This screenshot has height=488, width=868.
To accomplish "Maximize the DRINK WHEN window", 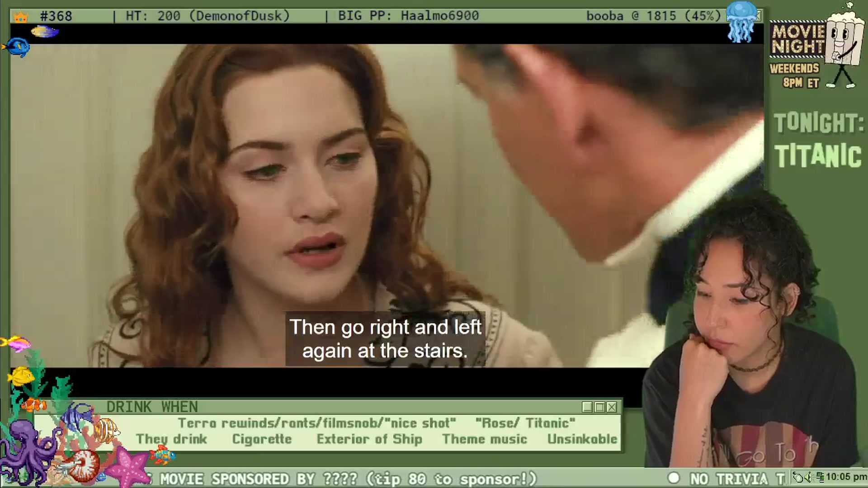I will [x=599, y=407].
